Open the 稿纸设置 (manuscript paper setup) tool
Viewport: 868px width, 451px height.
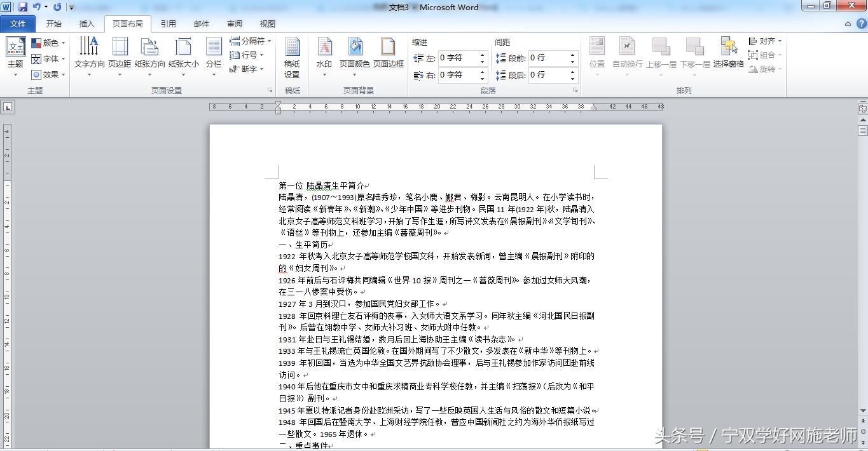click(292, 56)
